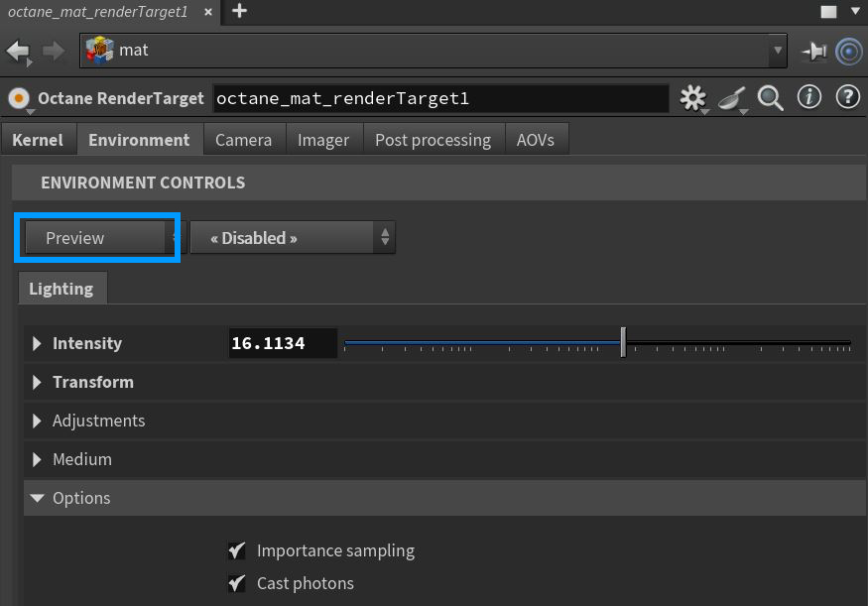Collapse the Options section
868x606 pixels.
pyautogui.click(x=37, y=498)
